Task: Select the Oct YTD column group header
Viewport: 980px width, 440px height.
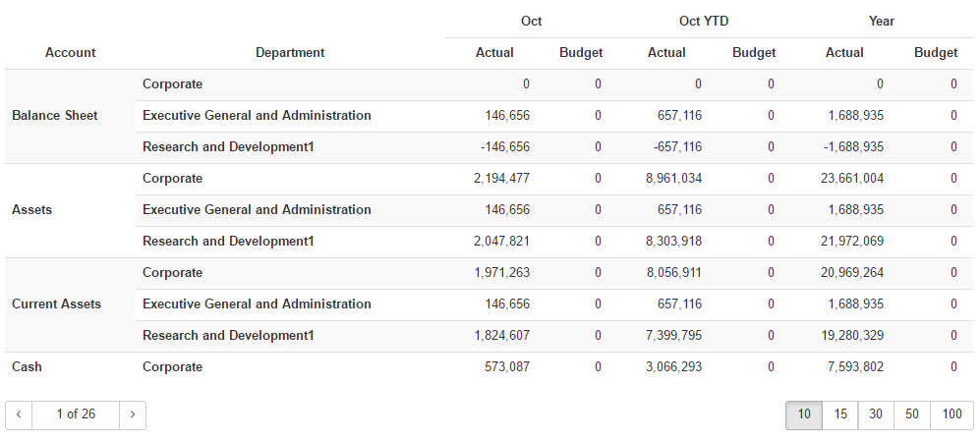Action: pos(704,21)
